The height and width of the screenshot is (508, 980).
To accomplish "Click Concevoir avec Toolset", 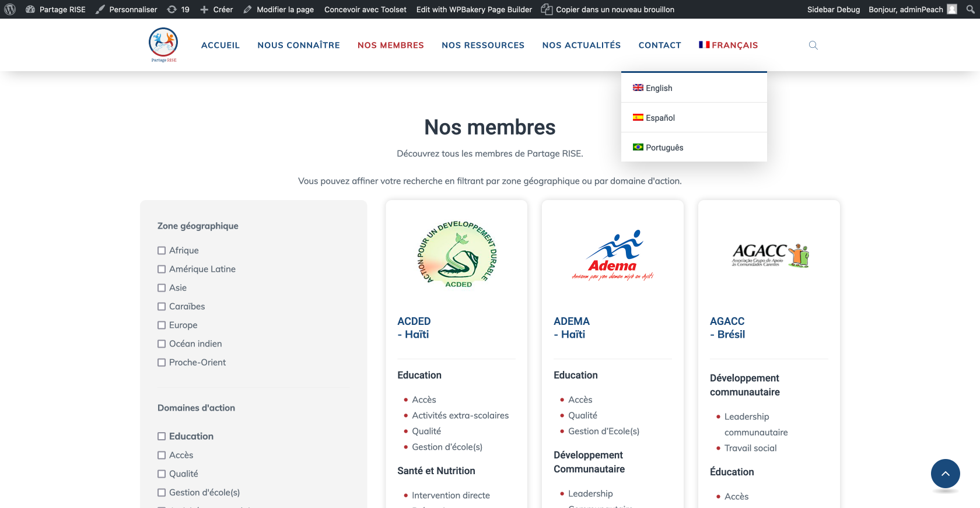I will [x=365, y=9].
